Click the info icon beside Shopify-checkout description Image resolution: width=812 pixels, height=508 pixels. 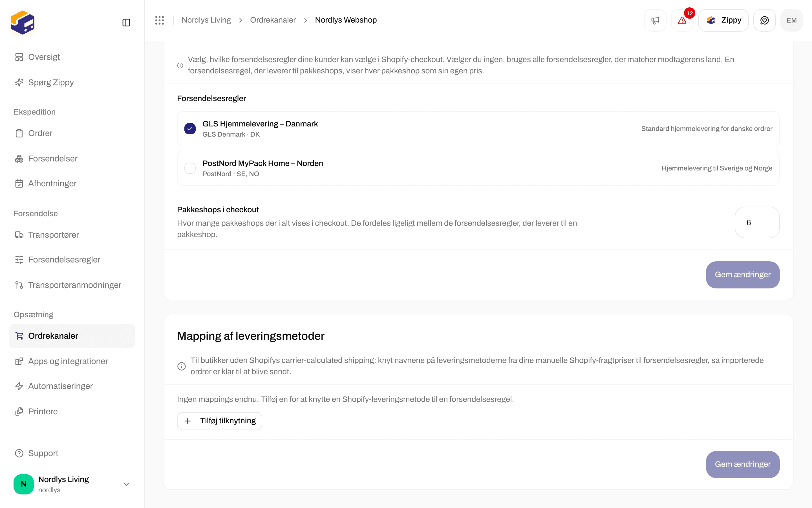coord(180,65)
